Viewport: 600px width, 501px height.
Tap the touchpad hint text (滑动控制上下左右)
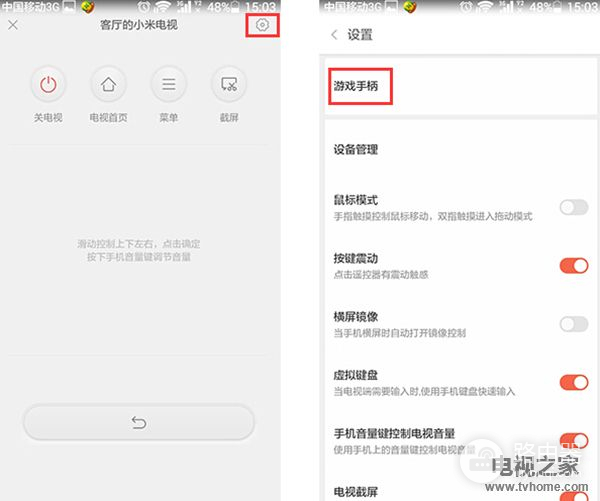coord(139,250)
